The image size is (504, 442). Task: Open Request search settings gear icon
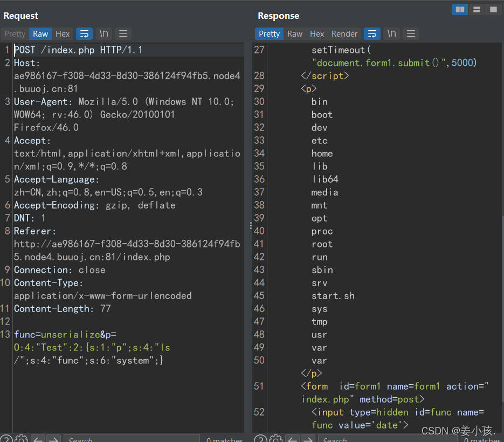(x=21, y=438)
